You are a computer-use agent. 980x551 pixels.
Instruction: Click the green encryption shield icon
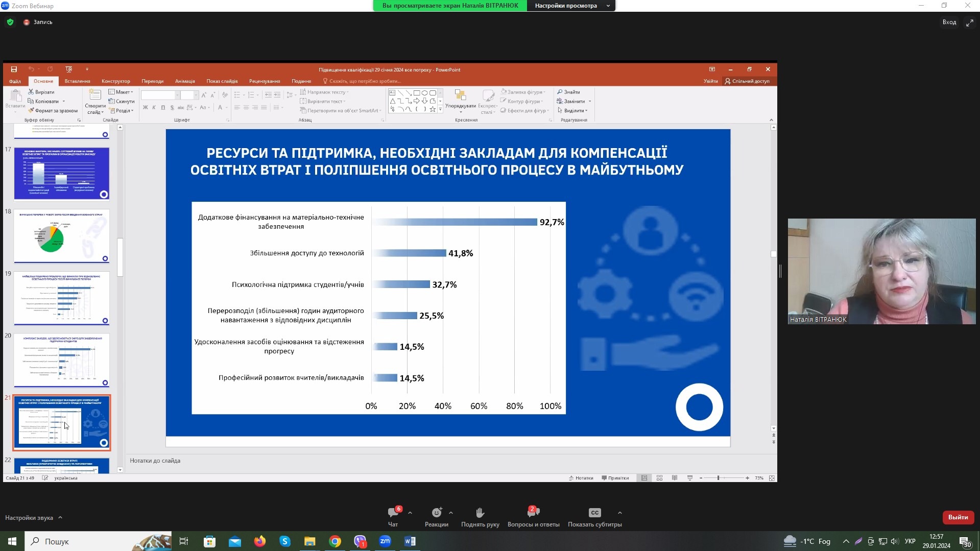[x=10, y=22]
